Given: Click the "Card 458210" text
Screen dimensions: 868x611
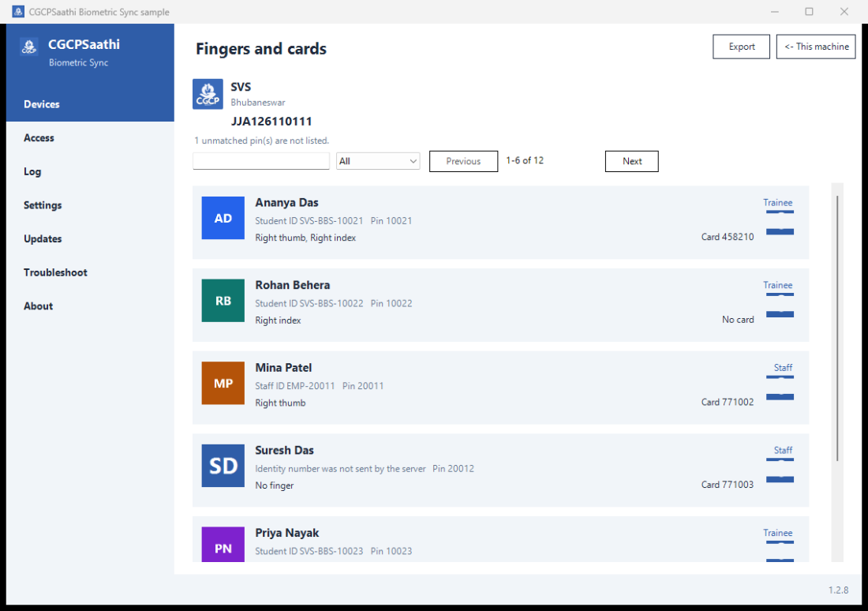Looking at the screenshot, I should [x=728, y=237].
